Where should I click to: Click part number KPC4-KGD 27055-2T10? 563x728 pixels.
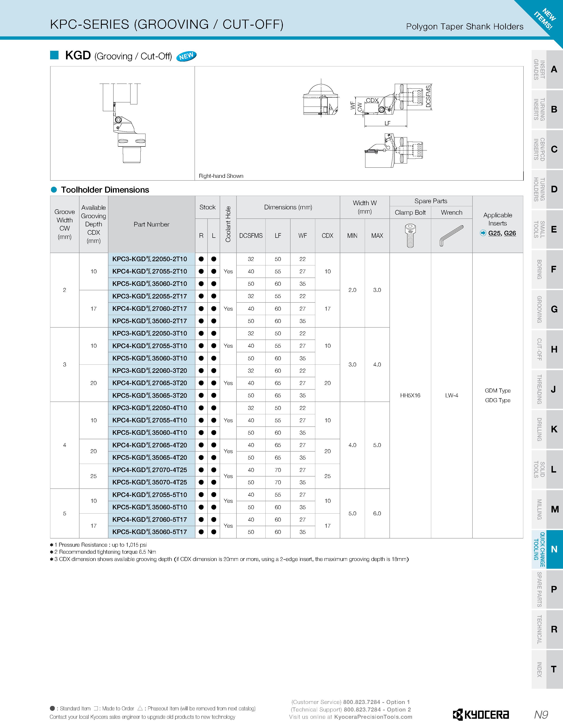[x=150, y=271]
